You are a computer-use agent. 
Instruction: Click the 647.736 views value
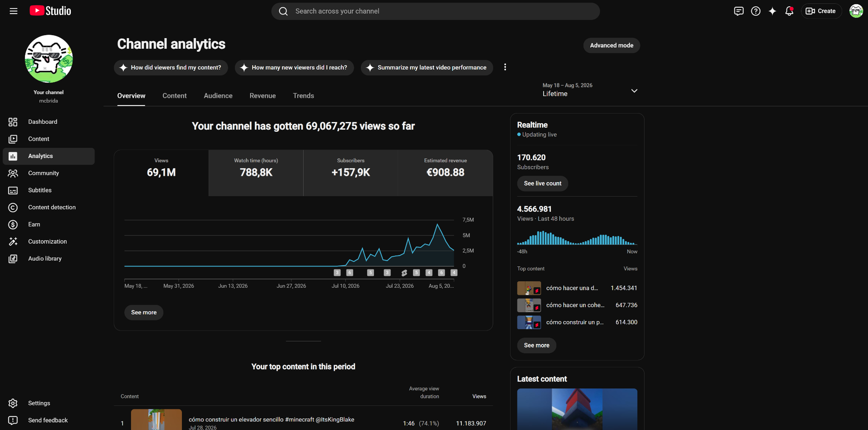626,305
